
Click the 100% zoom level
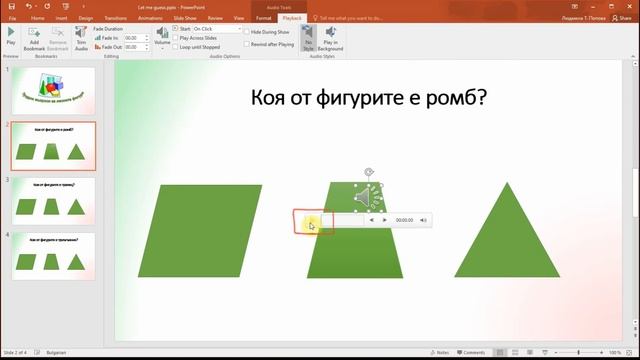(x=615, y=352)
